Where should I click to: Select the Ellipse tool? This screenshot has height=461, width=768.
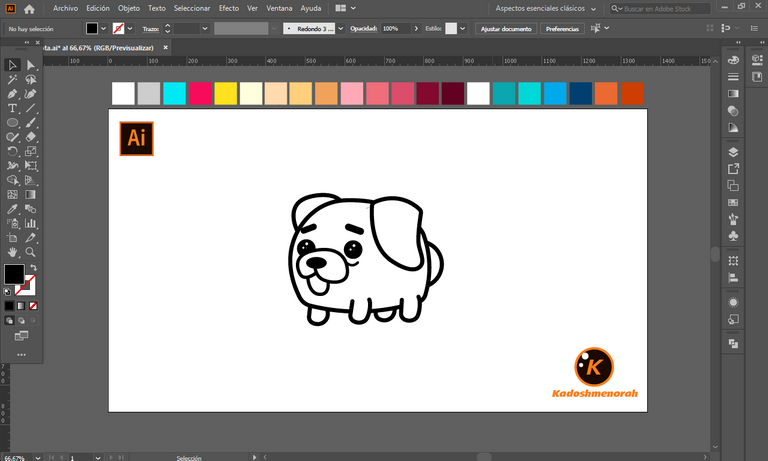pos(12,122)
